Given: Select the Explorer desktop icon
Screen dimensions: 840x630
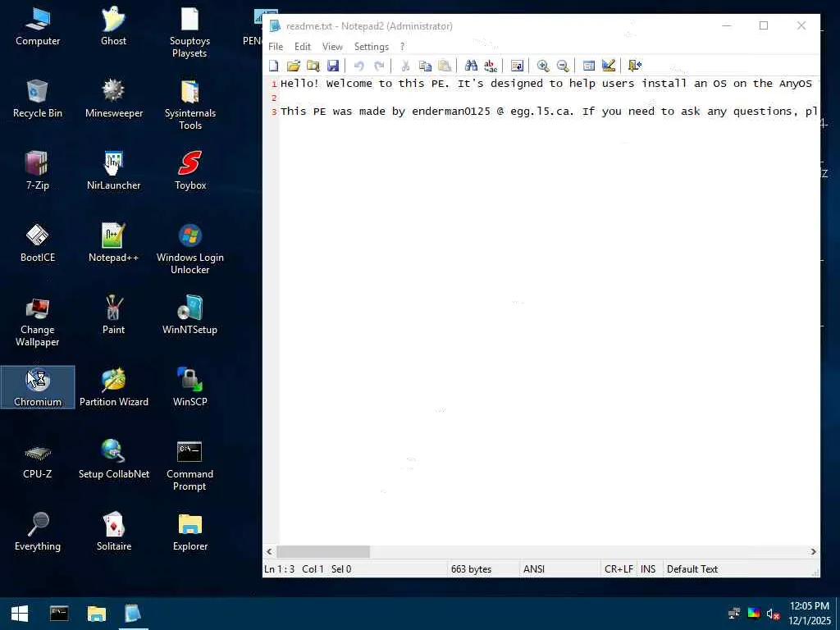Looking at the screenshot, I should coord(190,532).
